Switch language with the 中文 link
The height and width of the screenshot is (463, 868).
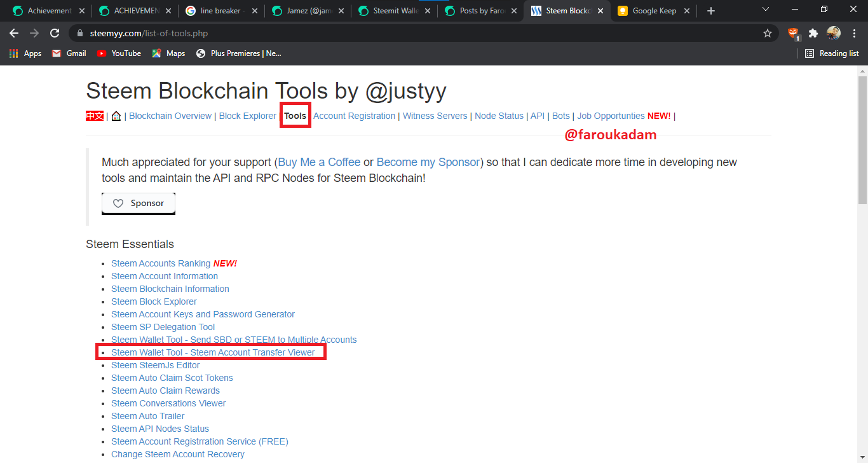[x=95, y=116]
